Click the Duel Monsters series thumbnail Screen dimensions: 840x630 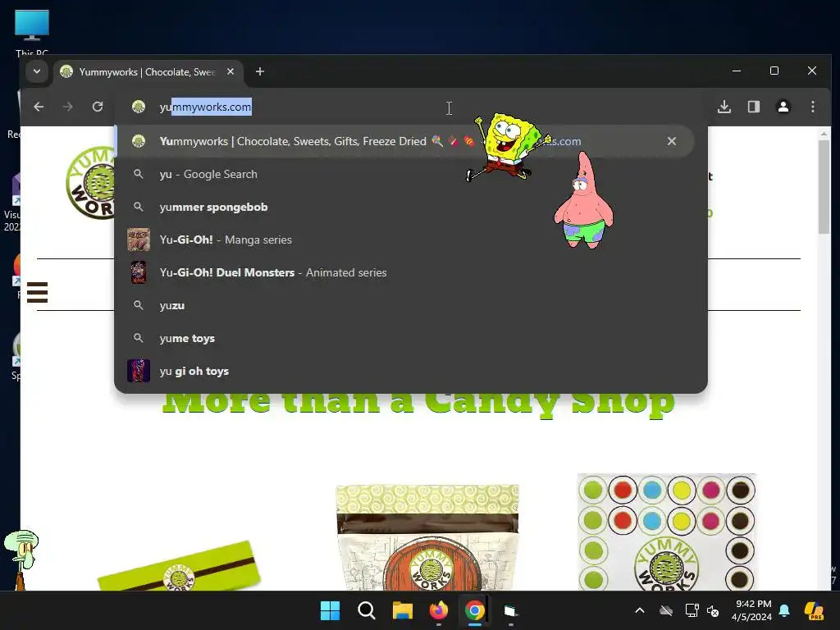point(138,272)
